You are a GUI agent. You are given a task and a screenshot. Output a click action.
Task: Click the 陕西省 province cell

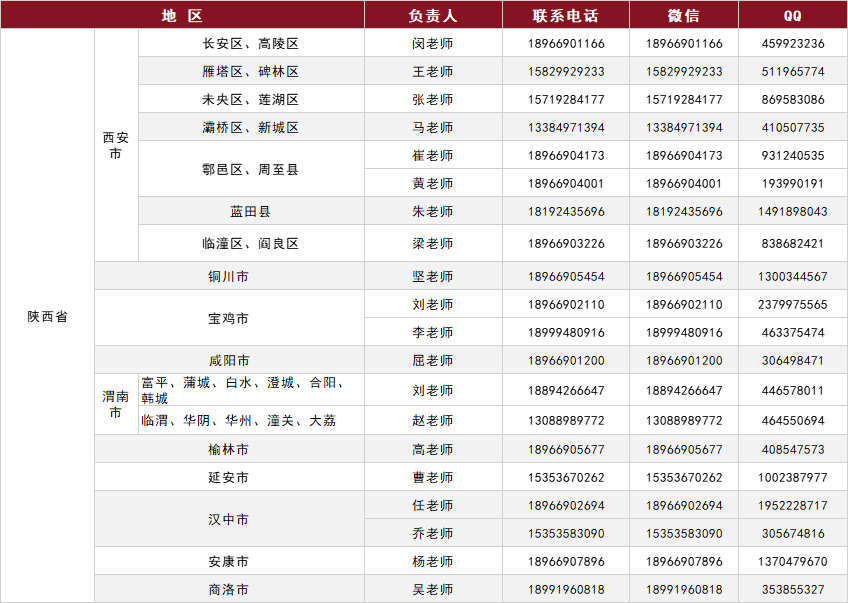tap(47, 316)
